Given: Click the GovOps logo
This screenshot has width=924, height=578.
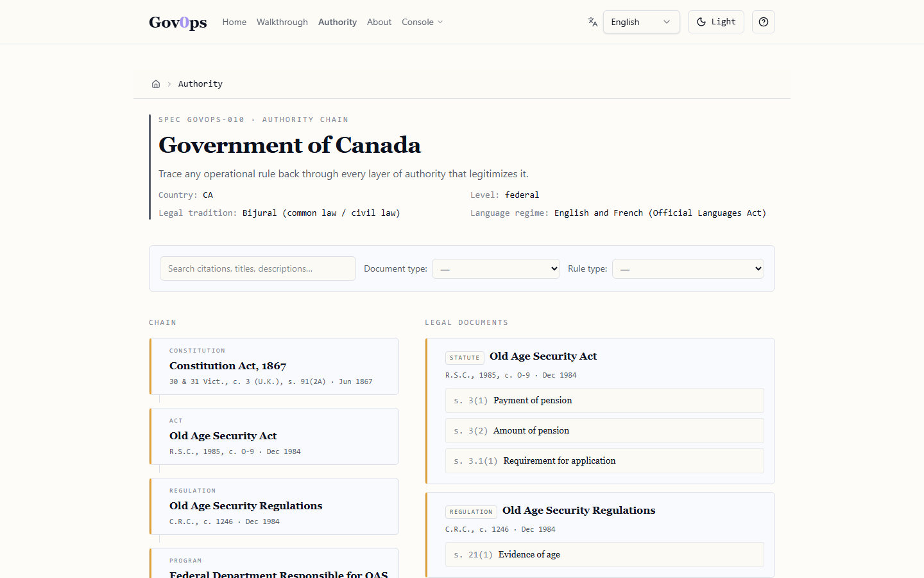Looking at the screenshot, I should tap(178, 22).
